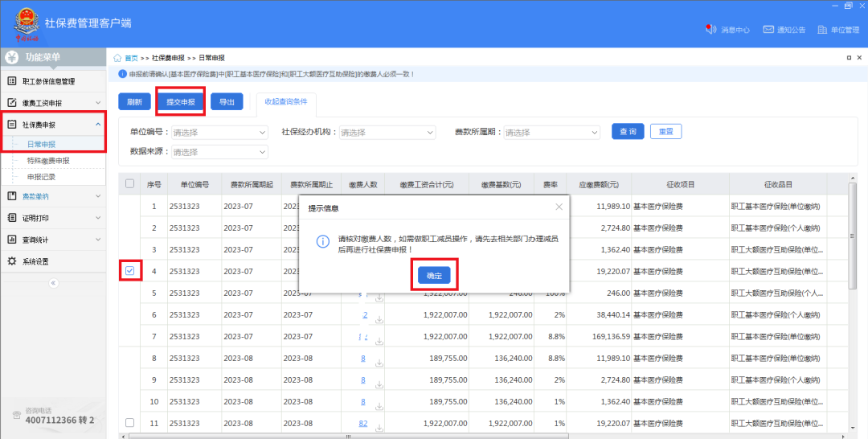Open the 单位编号 dropdown

(x=219, y=133)
